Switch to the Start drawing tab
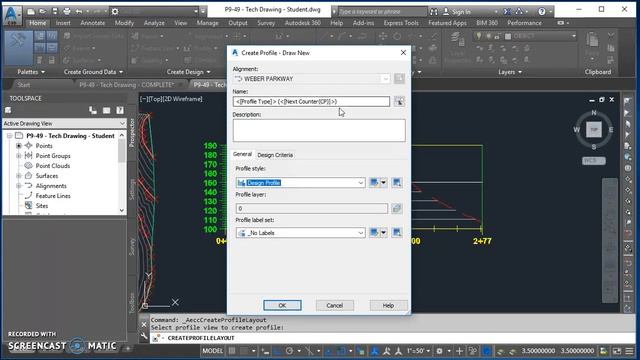 (24, 85)
